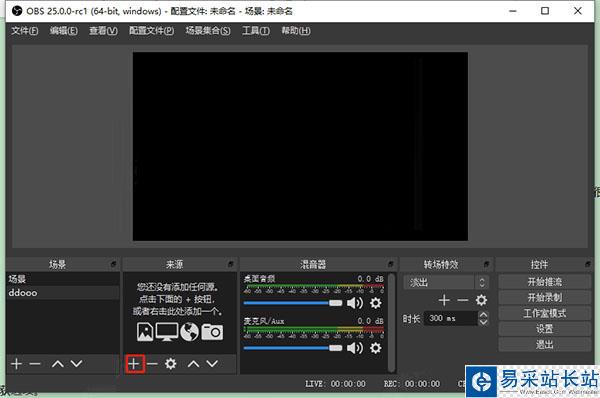Add a transition with plus icon

(x=444, y=300)
